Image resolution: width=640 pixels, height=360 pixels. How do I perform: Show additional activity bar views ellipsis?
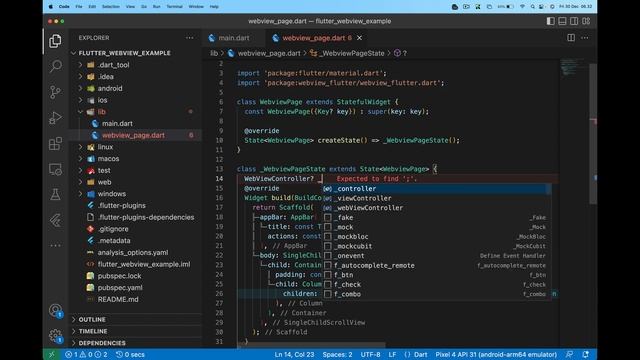(x=56, y=245)
